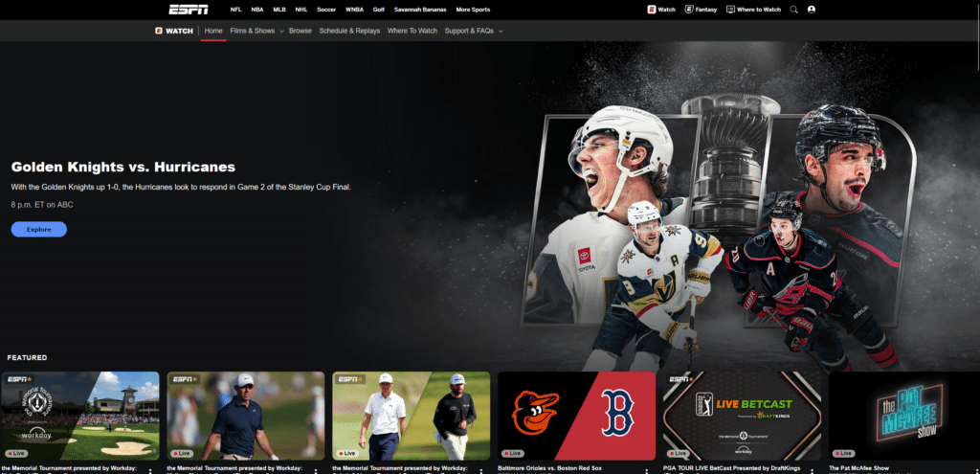Open the Soccer section
The height and width of the screenshot is (474, 980).
pos(326,10)
